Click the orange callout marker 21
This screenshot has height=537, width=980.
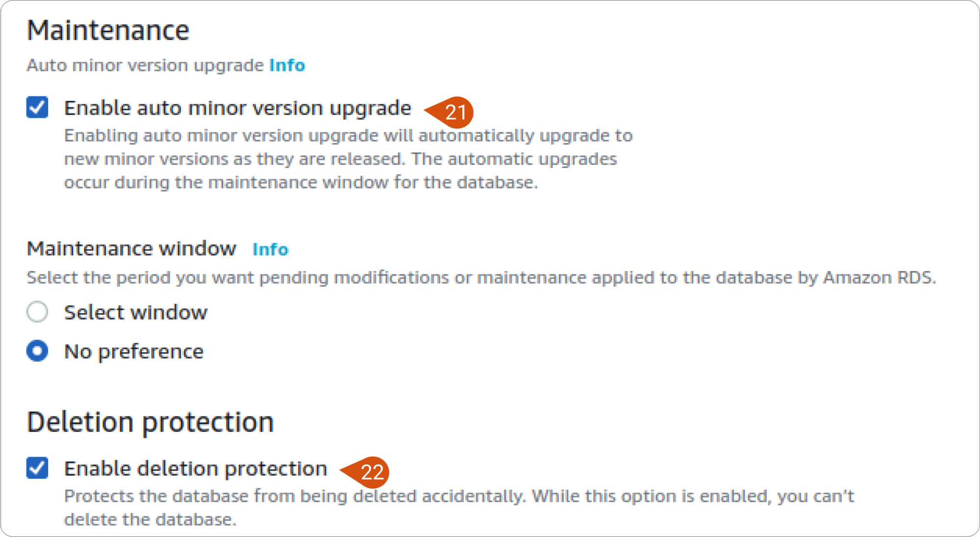tap(450, 112)
